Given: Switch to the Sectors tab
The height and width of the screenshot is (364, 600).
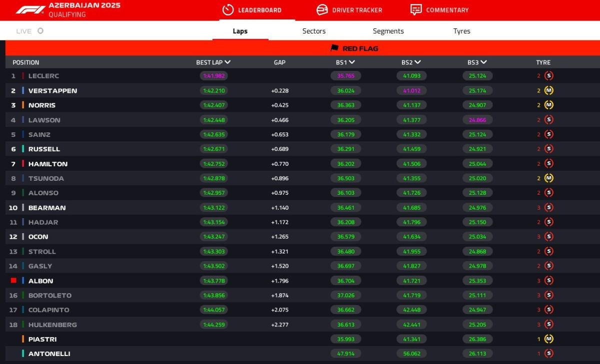Looking at the screenshot, I should point(314,31).
